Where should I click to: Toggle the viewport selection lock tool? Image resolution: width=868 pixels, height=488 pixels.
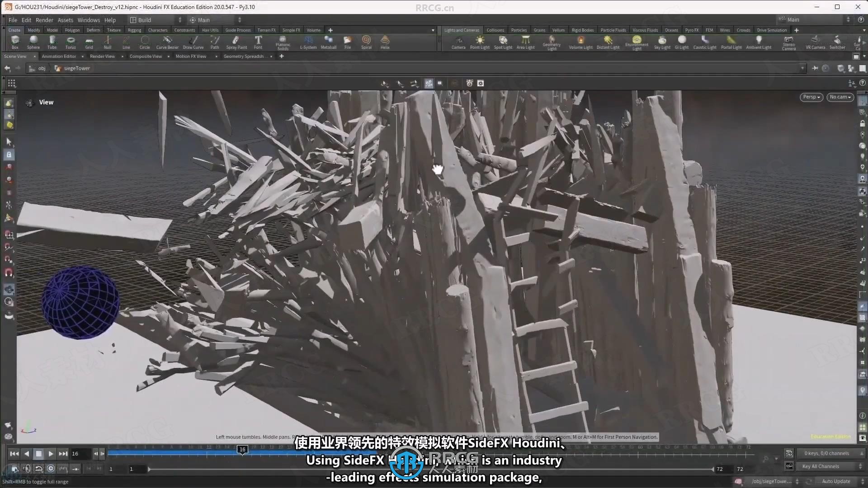[x=9, y=155]
